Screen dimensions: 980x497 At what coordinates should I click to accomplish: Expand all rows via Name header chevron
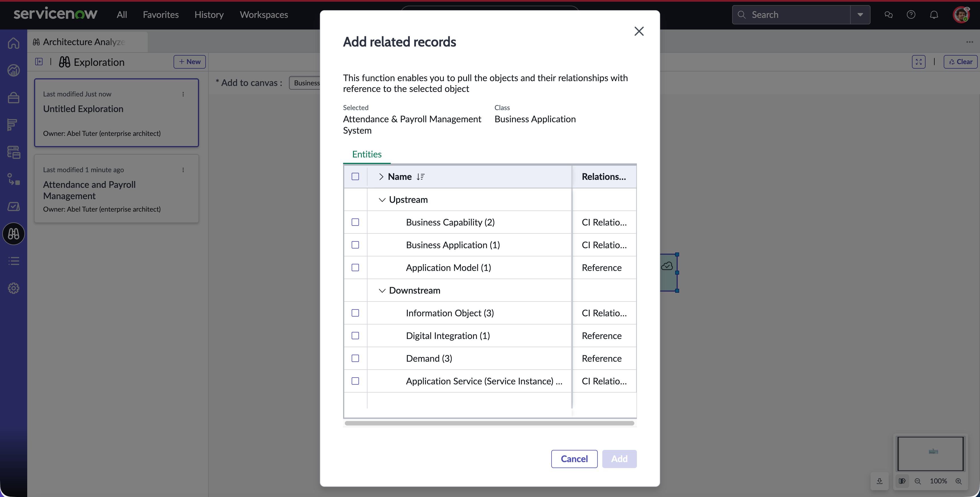381,176
